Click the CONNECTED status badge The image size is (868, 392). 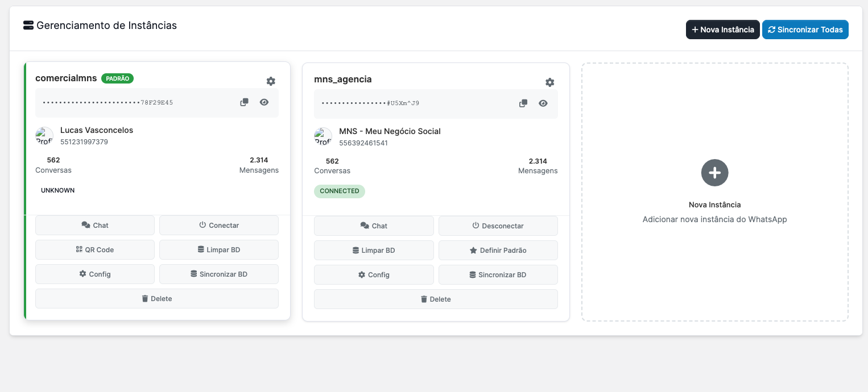tap(340, 191)
